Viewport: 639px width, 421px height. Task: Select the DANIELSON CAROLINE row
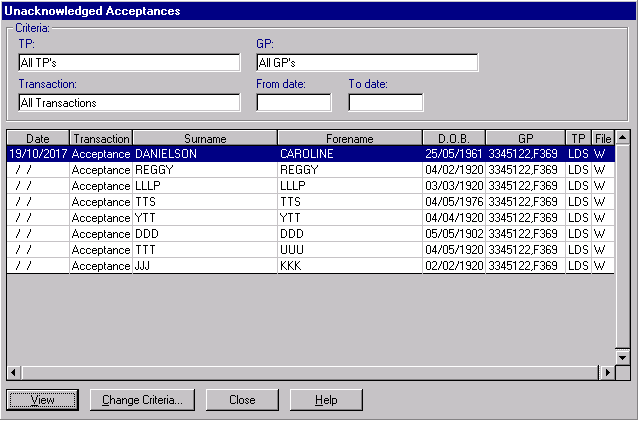(x=205, y=154)
